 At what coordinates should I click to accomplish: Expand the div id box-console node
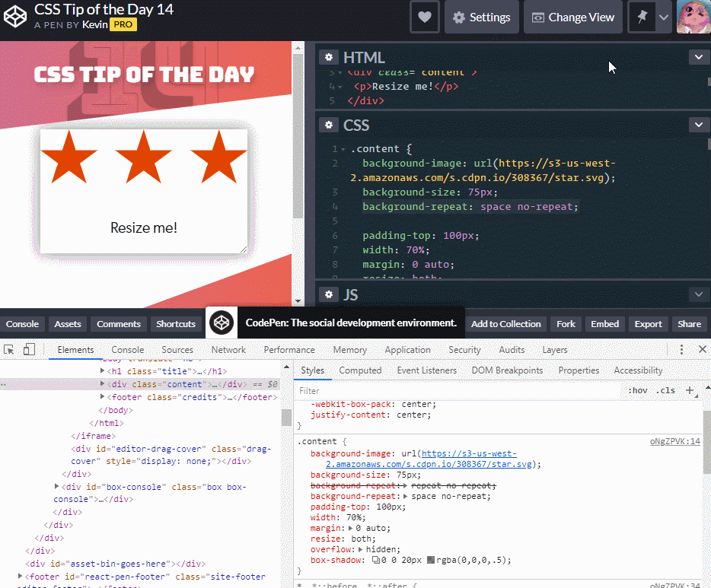(56, 487)
